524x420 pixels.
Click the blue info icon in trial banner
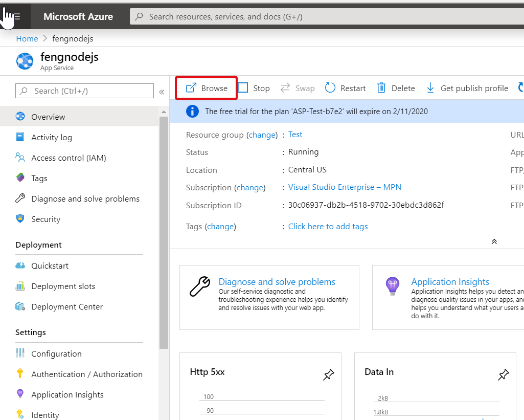point(193,112)
